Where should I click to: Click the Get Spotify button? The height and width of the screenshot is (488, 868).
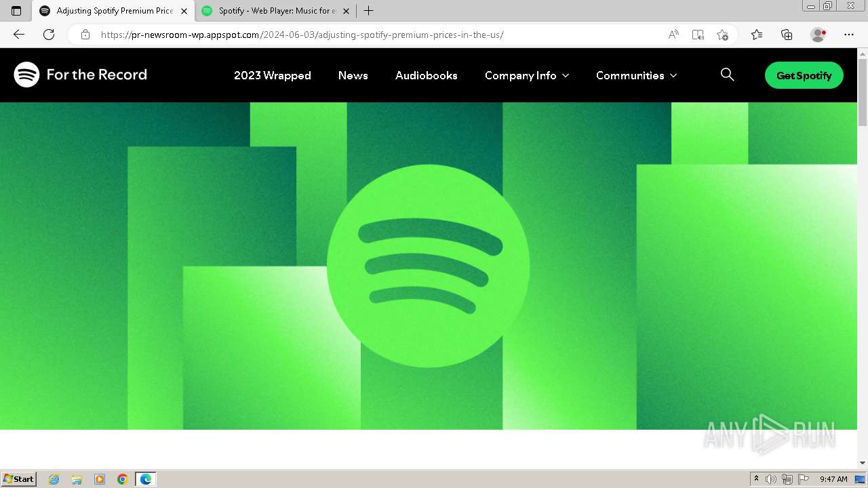[x=804, y=75]
